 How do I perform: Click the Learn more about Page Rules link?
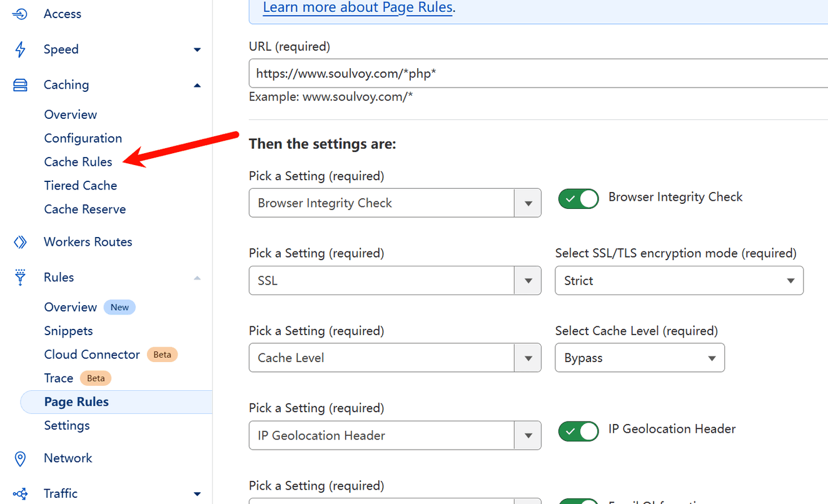[357, 8]
